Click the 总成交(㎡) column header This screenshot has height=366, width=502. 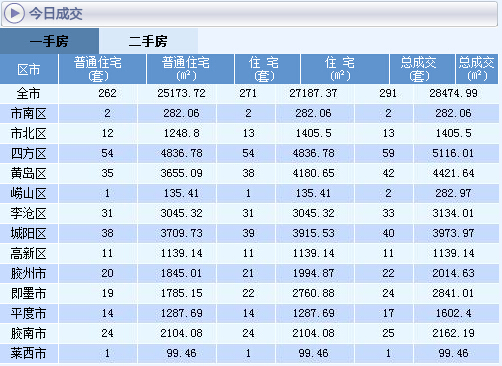click(477, 69)
